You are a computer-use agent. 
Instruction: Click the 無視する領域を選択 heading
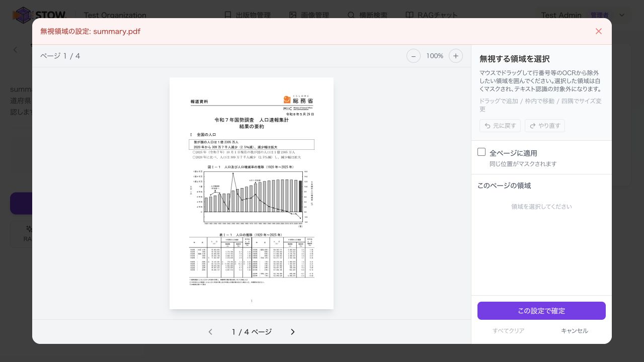pos(514,59)
